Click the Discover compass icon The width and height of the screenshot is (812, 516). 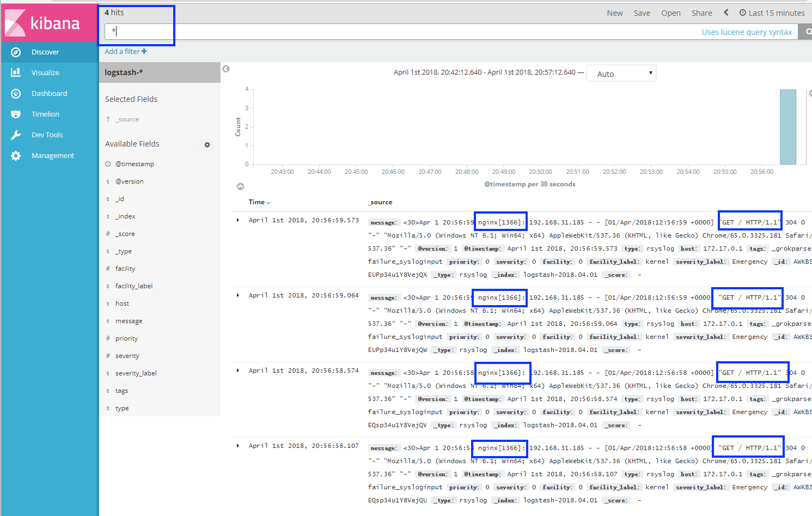point(16,52)
